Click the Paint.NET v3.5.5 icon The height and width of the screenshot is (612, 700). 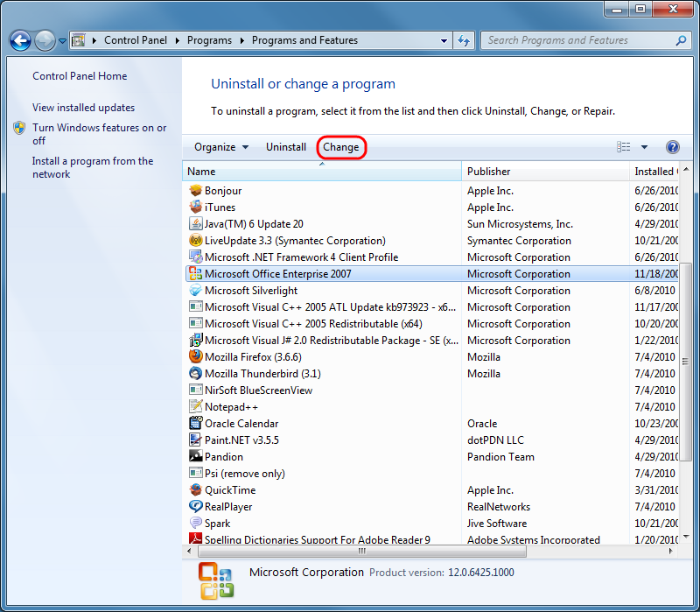click(195, 440)
